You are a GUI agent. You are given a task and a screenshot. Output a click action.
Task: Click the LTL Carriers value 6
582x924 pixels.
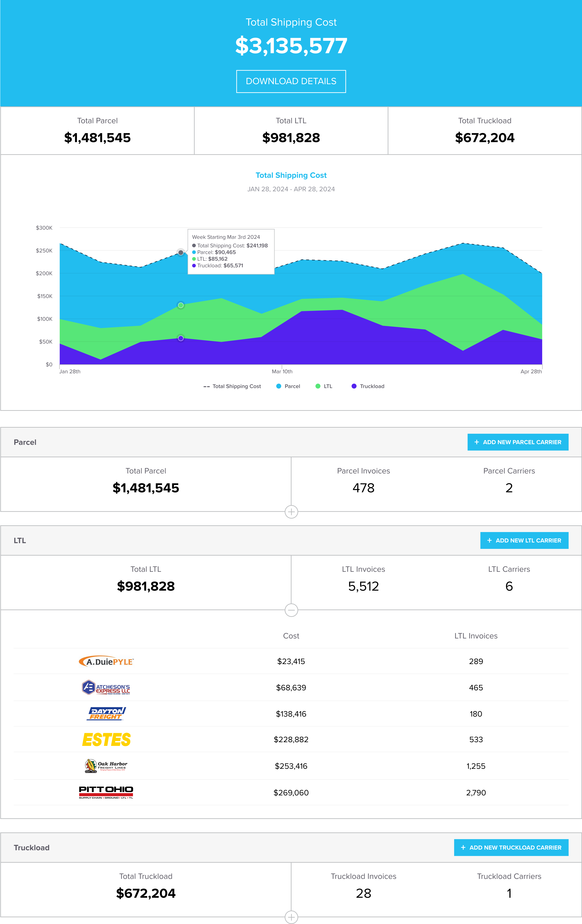pyautogui.click(x=509, y=586)
